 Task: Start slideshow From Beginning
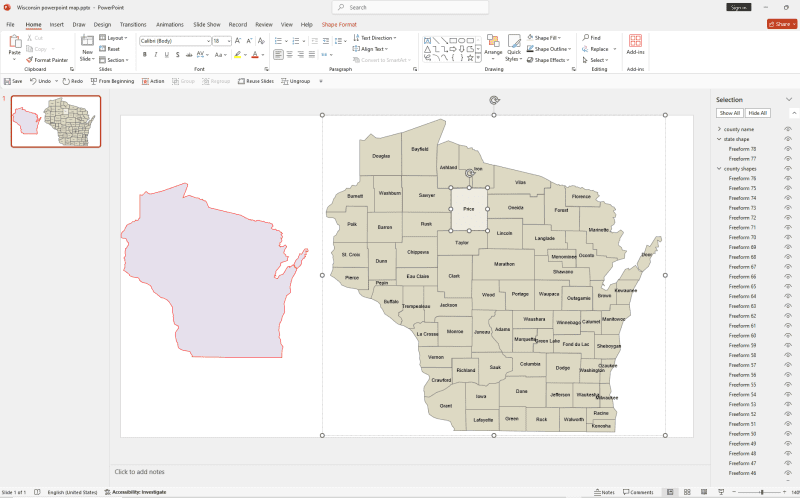pos(112,81)
